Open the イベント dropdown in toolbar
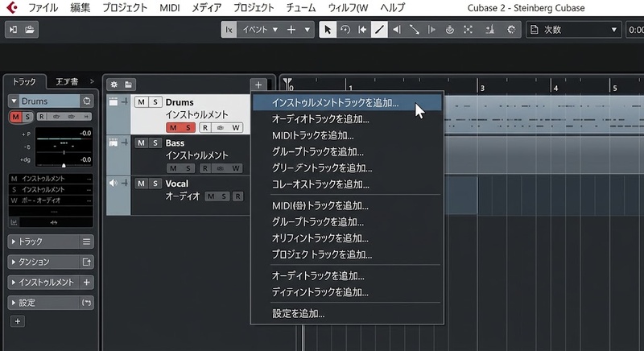Screen dimensions: 644x351 [x=260, y=30]
